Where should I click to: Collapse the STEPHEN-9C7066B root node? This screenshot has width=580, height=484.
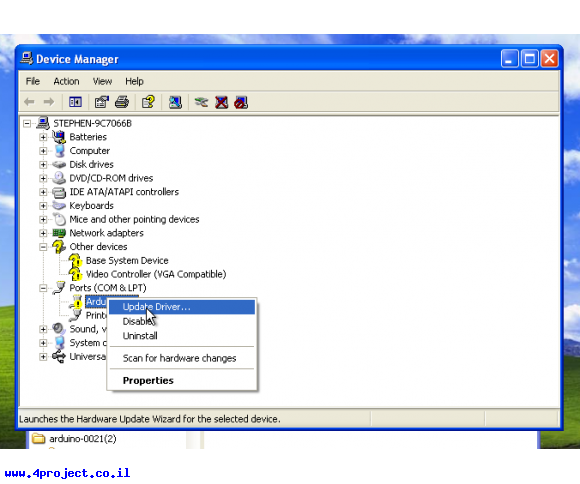(27, 123)
